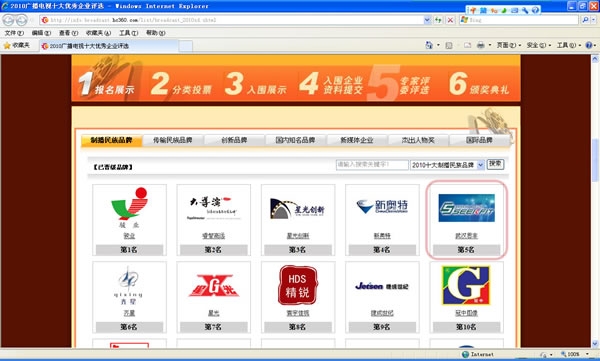Viewport: 600px width, 361px height.
Task: Select the 国际品牌 tab
Action: click(x=479, y=140)
